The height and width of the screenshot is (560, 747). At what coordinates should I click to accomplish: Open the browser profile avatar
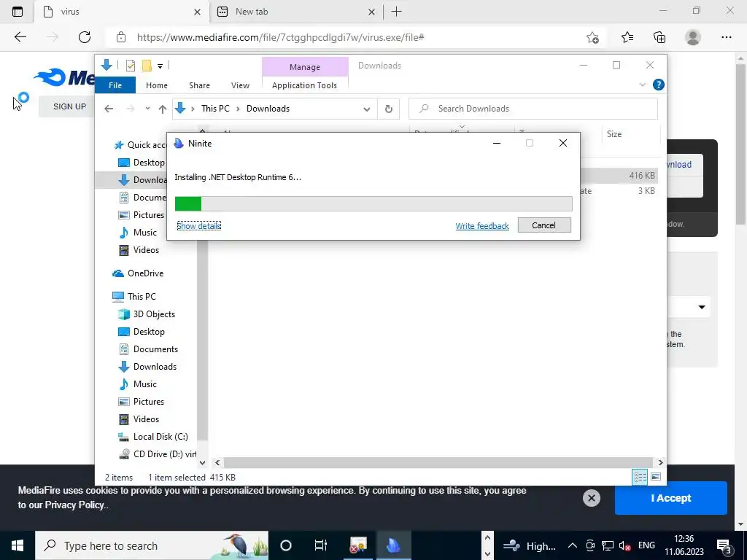click(x=693, y=37)
